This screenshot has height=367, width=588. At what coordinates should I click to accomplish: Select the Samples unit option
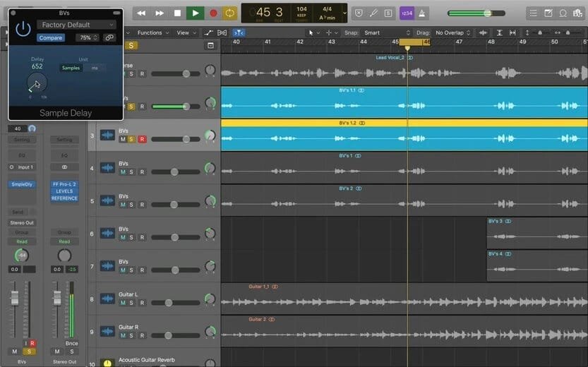[x=71, y=68]
